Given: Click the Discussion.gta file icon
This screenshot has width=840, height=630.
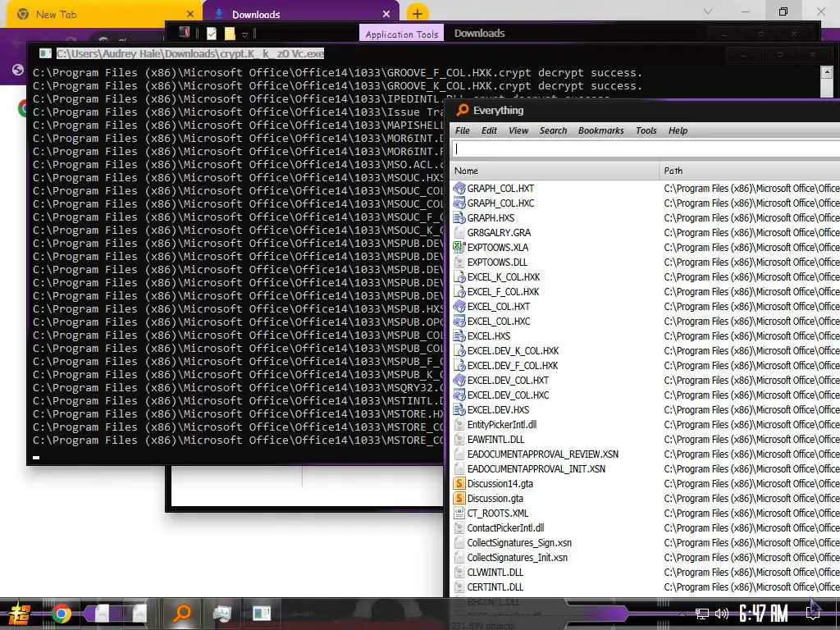Looking at the screenshot, I should [459, 498].
